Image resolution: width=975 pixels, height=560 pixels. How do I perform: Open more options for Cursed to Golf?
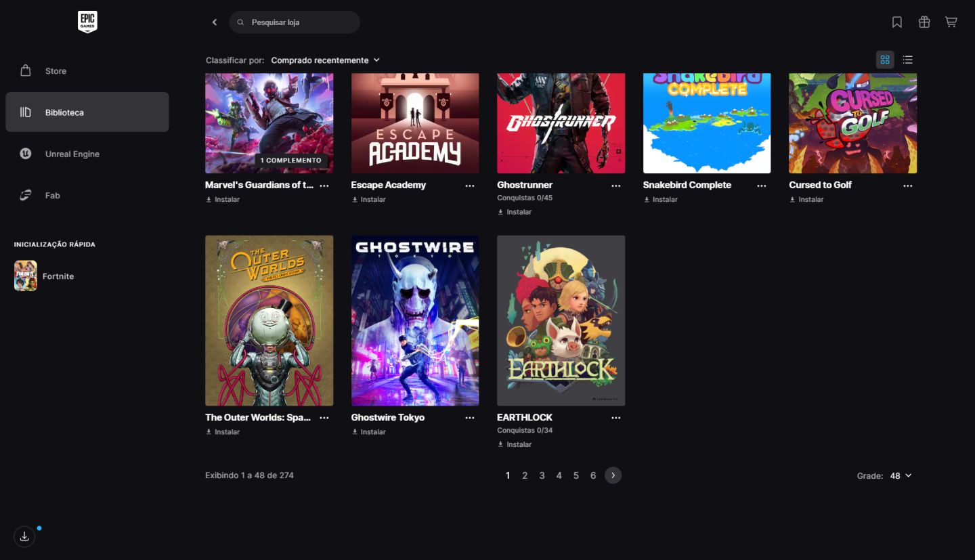pyautogui.click(x=907, y=186)
